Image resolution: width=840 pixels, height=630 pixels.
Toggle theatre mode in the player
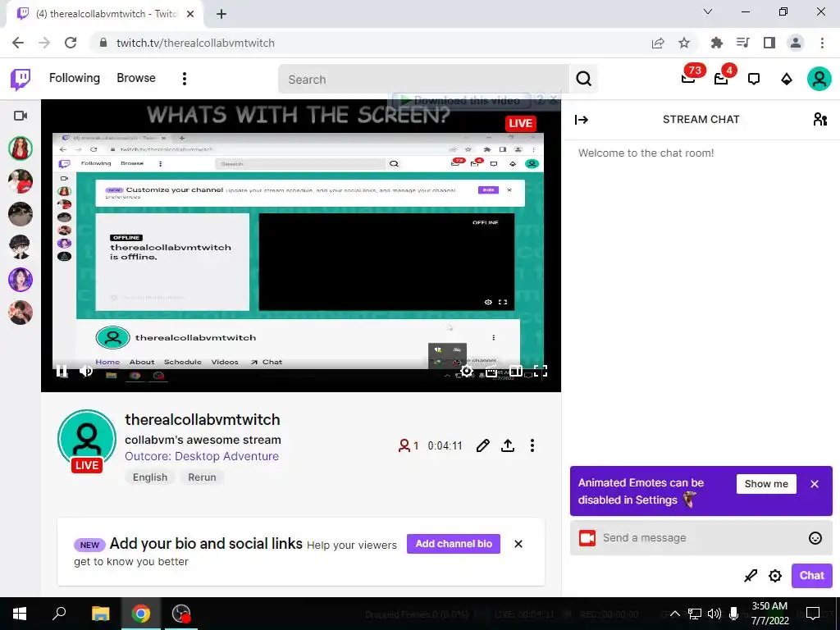point(516,371)
